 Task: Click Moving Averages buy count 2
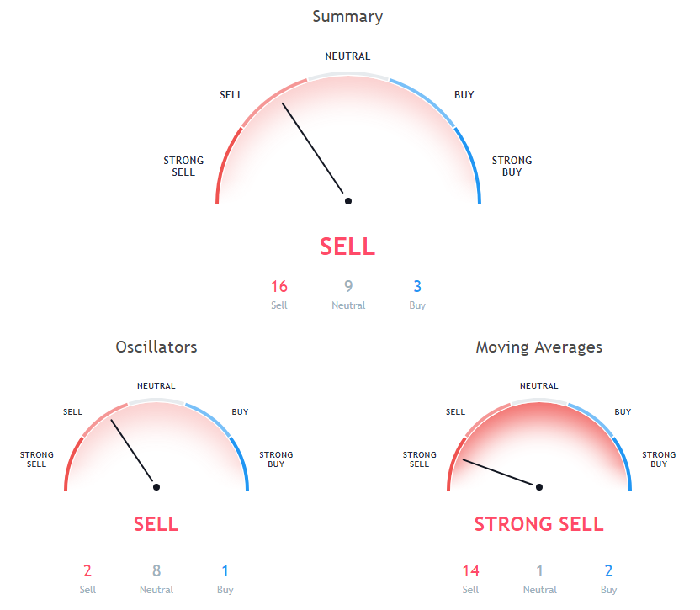click(608, 571)
